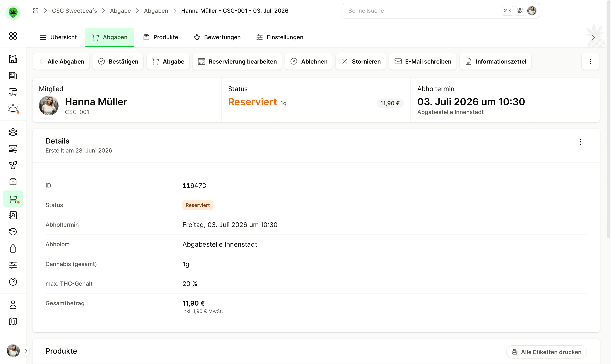Open the action bar overflow menu
Viewport: 611px width, 364px height.
(590, 61)
